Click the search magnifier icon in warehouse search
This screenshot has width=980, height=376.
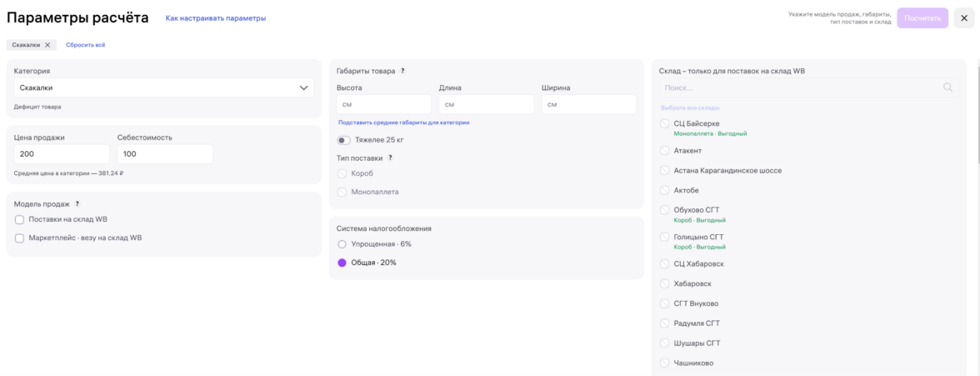tap(947, 88)
